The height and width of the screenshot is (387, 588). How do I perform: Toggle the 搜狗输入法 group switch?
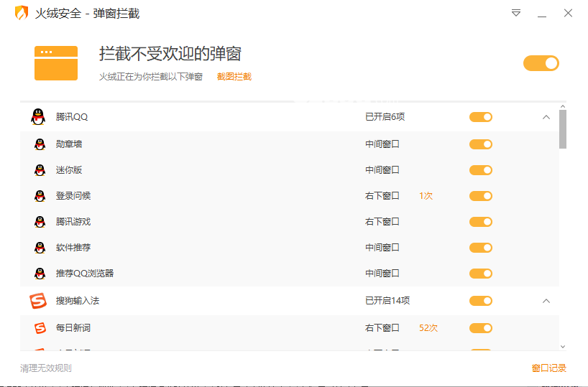tap(481, 301)
